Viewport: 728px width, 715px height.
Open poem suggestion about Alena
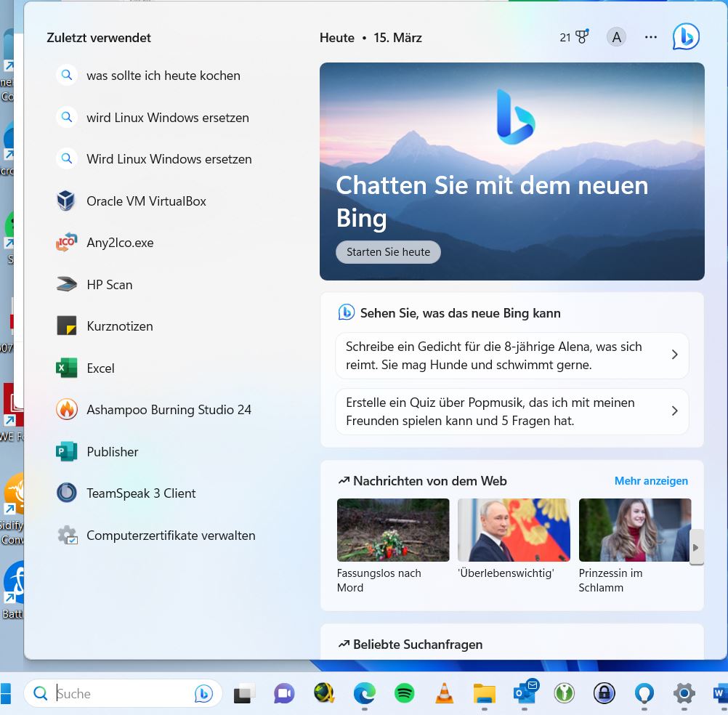(512, 355)
